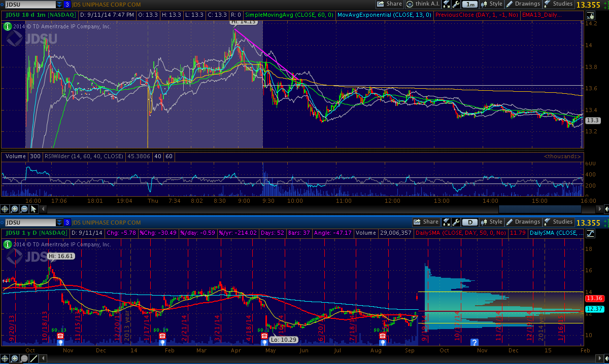This screenshot has height=364, width=609.
Task: Open the upper chart JDSU symbol dropdown
Action: click(x=60, y=5)
